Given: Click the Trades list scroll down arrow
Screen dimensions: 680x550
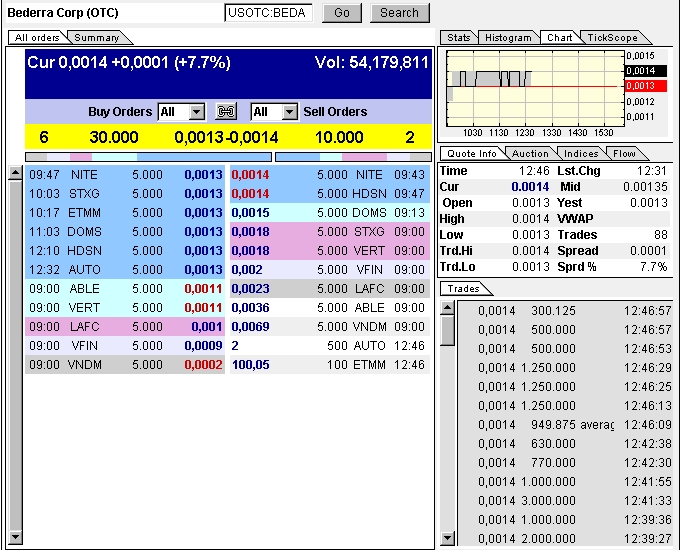Looking at the screenshot, I should pos(448,539).
